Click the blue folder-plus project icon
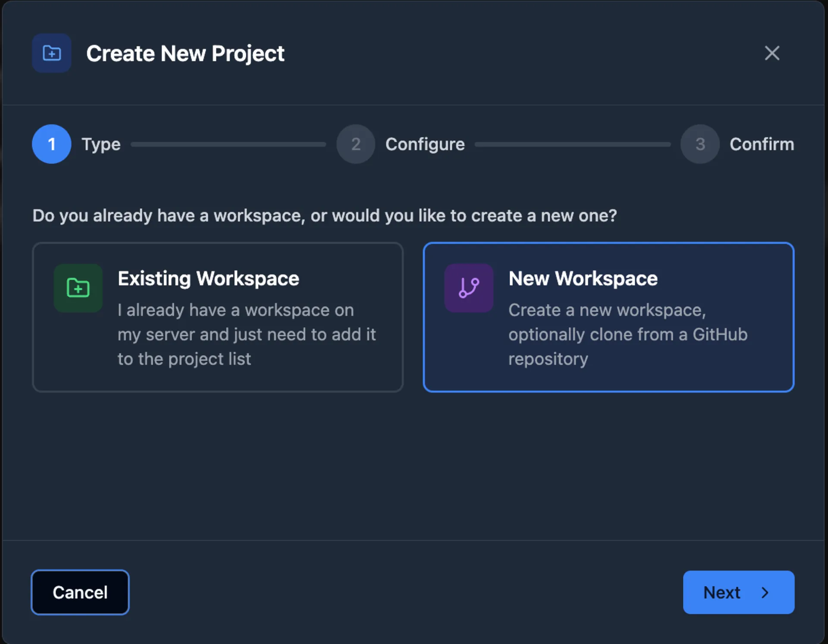 [x=51, y=53]
